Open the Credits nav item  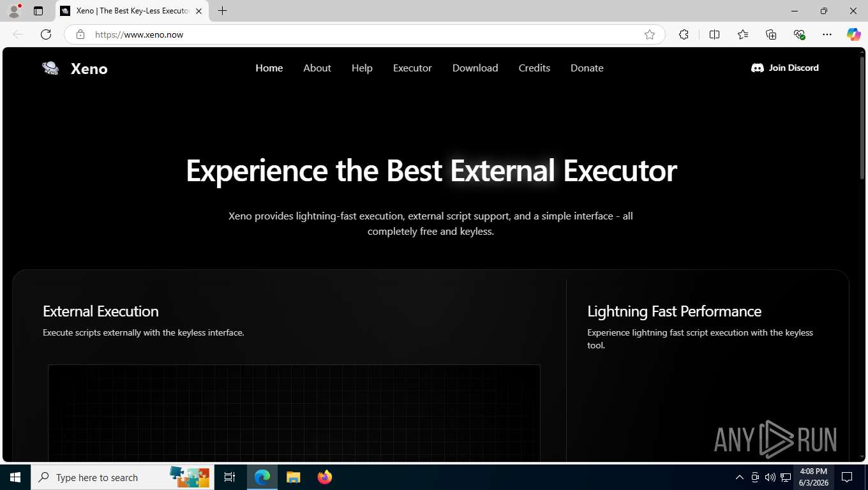pos(534,68)
